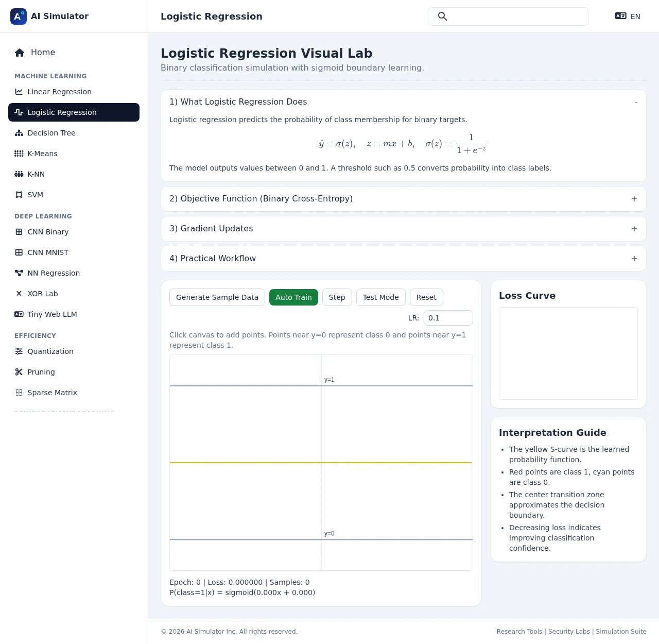Expand the Objective Function section
Screen dimensions: 659x644
634,199
